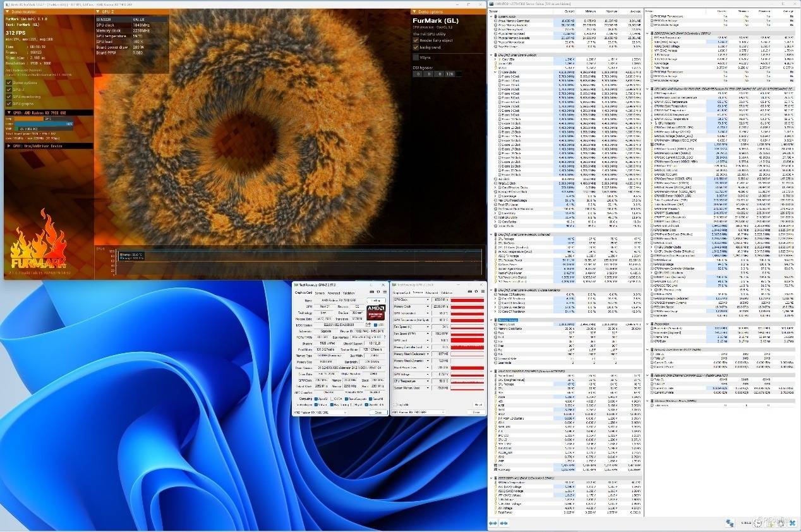The width and height of the screenshot is (801, 532).
Task: Open the GPU Load sensor dropdown
Action: click(x=428, y=341)
